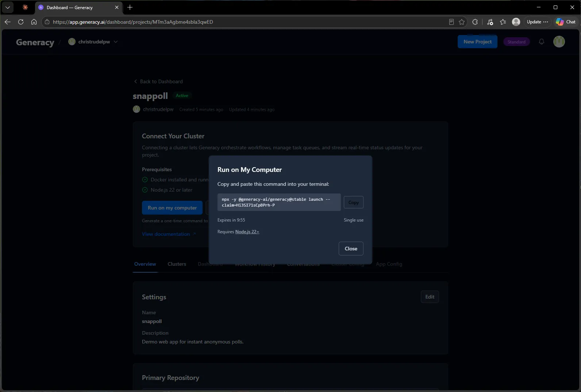The width and height of the screenshot is (581, 392).
Task: Open a new browser tab
Action: click(130, 7)
